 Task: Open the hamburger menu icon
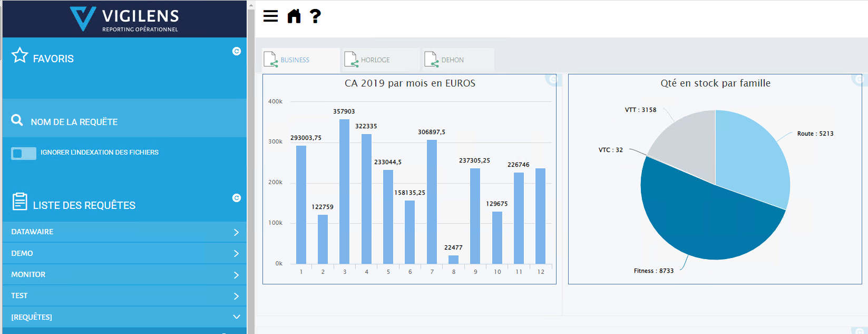(x=270, y=16)
